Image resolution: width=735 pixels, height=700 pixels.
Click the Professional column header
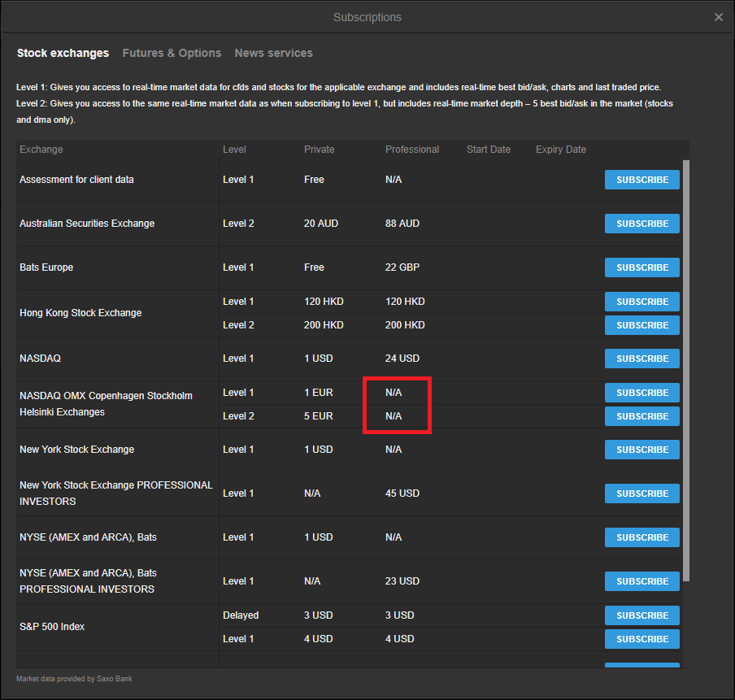click(412, 150)
